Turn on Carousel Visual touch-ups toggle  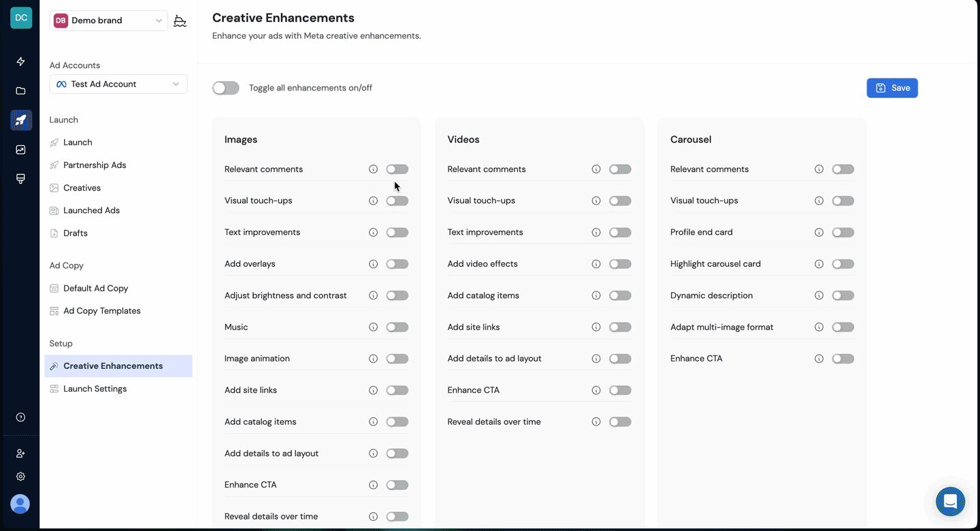[x=843, y=201]
